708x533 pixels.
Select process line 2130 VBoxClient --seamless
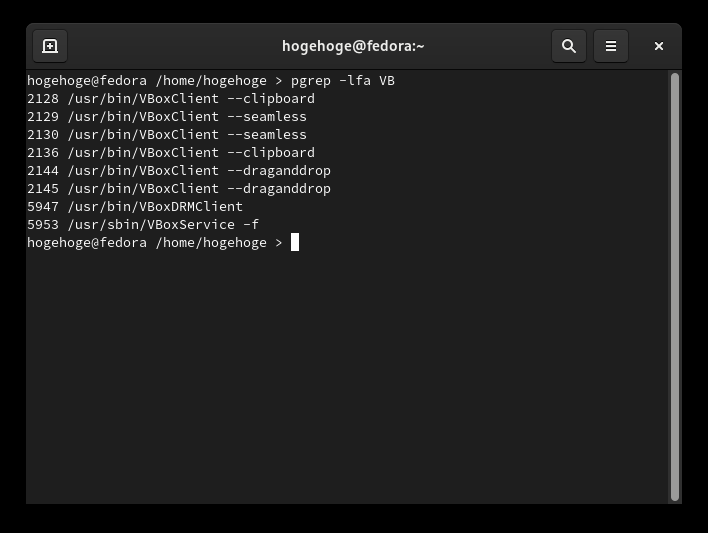point(167,135)
